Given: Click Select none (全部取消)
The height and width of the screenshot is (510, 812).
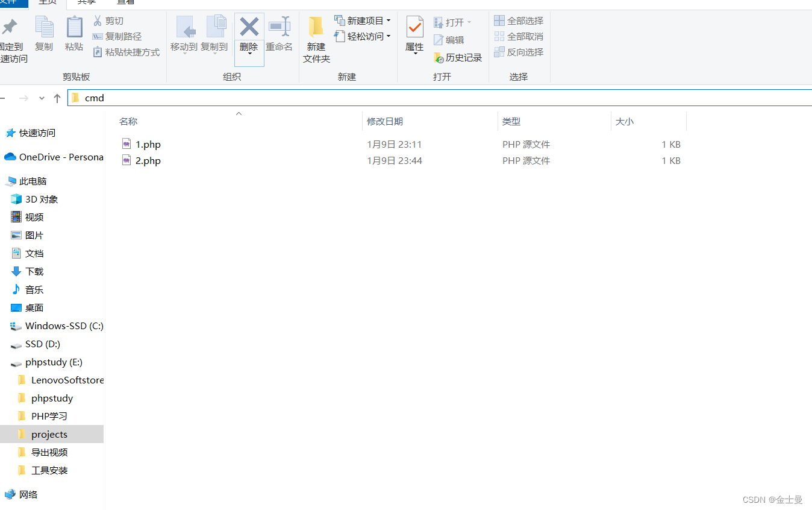Looking at the screenshot, I should pyautogui.click(x=519, y=37).
